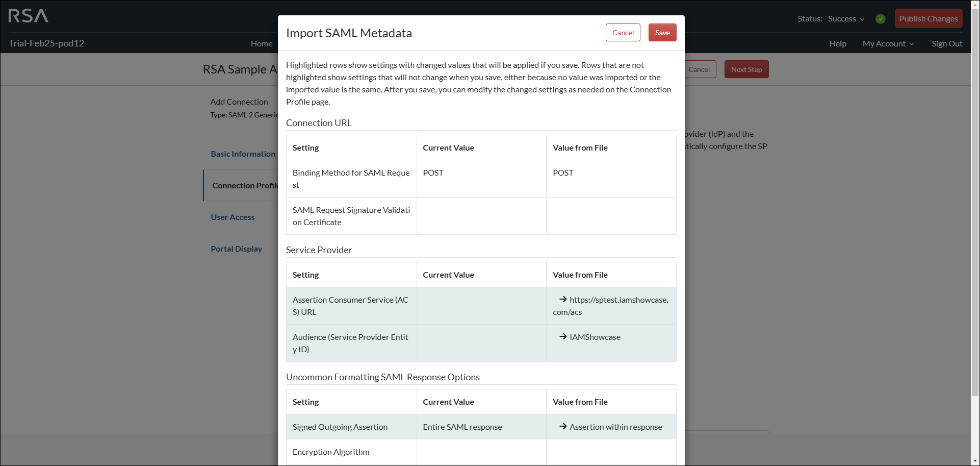Viewport: 980px width, 466px height.
Task: Open the Status Success dropdown
Action: click(x=845, y=18)
